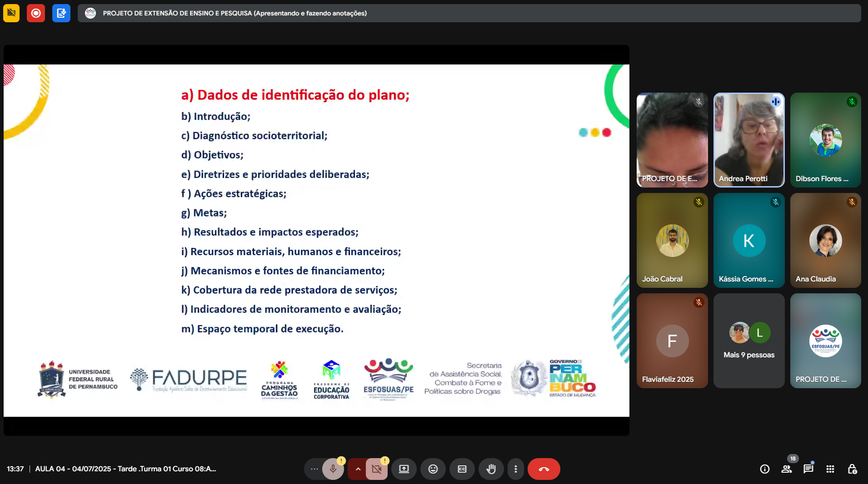
Task: Select Andrea Perotti's video tile
Action: pyautogui.click(x=749, y=140)
